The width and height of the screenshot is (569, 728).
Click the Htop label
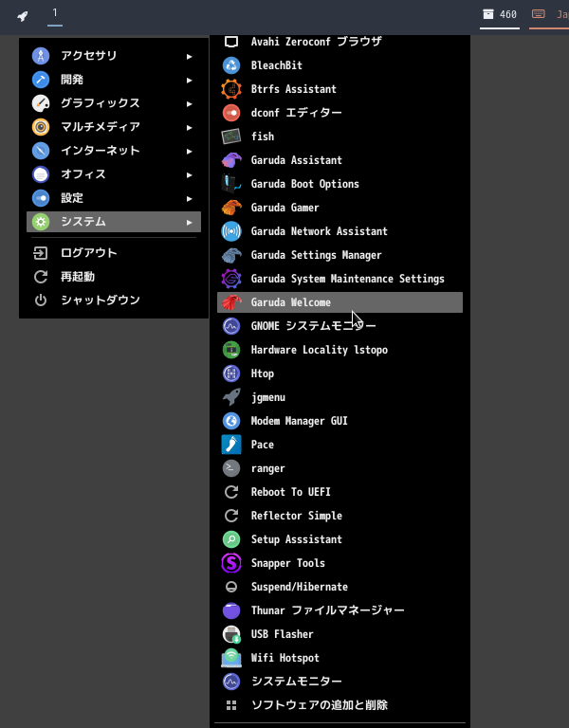[263, 373]
